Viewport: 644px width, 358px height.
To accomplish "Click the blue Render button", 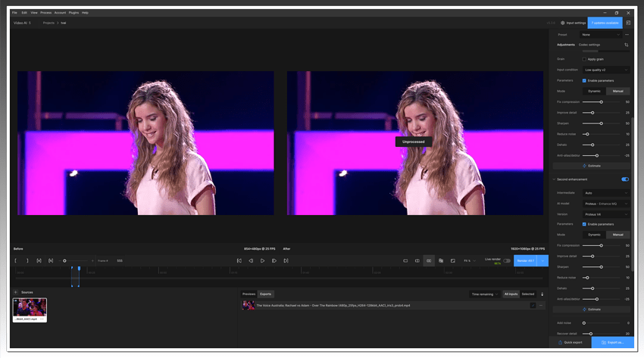I will point(526,261).
